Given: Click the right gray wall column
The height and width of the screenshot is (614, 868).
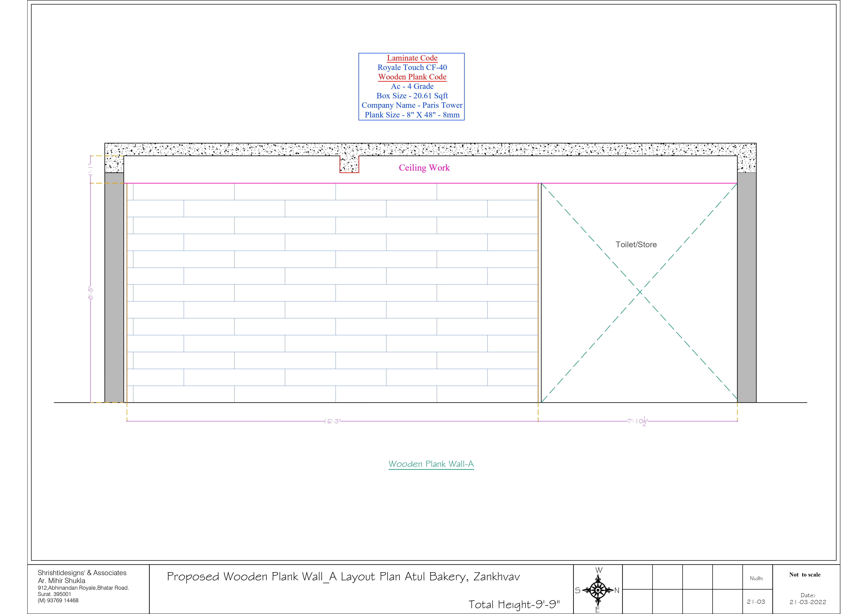Looking at the screenshot, I should (747, 287).
